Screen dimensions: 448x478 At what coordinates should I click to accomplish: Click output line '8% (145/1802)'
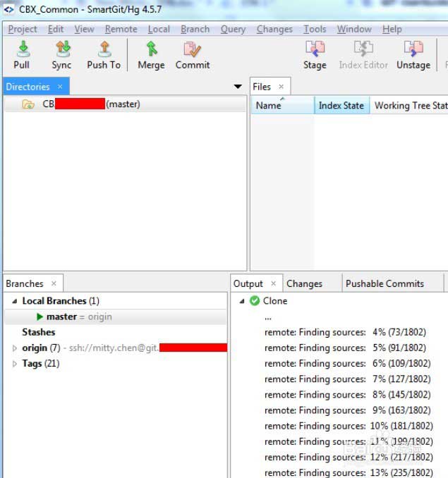[x=348, y=395]
